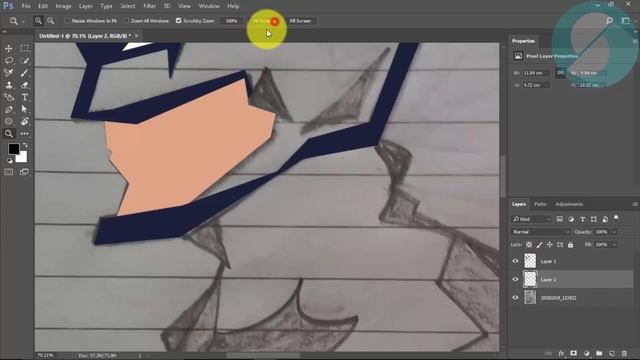Open the Filter menu

149,6
